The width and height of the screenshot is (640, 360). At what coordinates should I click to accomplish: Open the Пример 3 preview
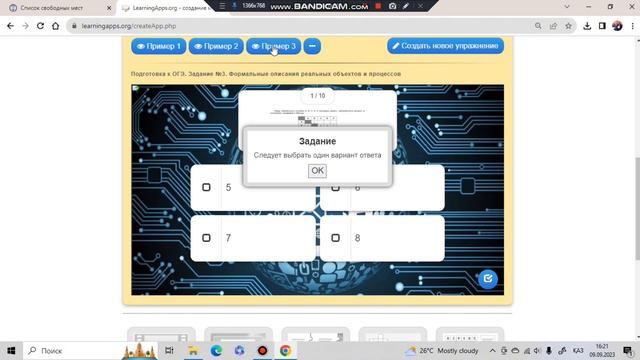click(273, 46)
